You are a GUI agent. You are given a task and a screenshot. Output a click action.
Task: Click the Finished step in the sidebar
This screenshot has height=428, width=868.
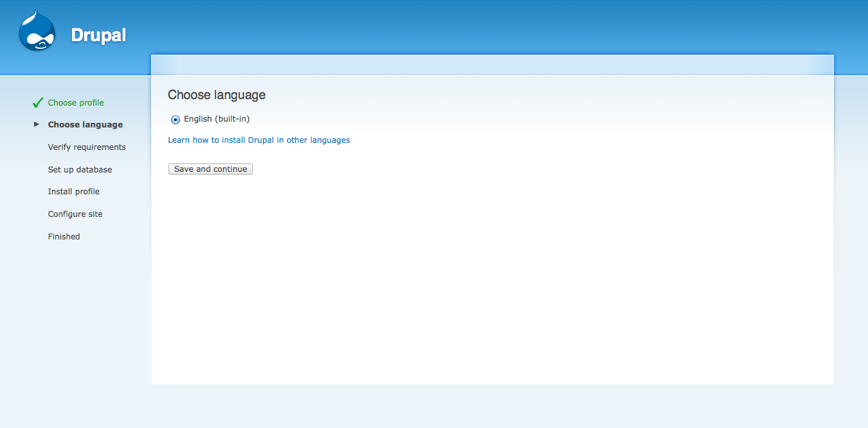click(x=64, y=236)
